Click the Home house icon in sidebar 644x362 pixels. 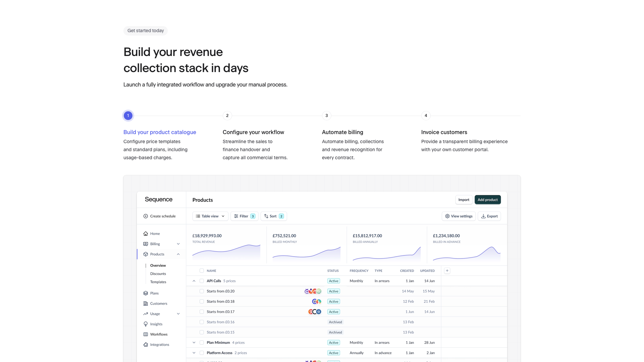tap(146, 234)
